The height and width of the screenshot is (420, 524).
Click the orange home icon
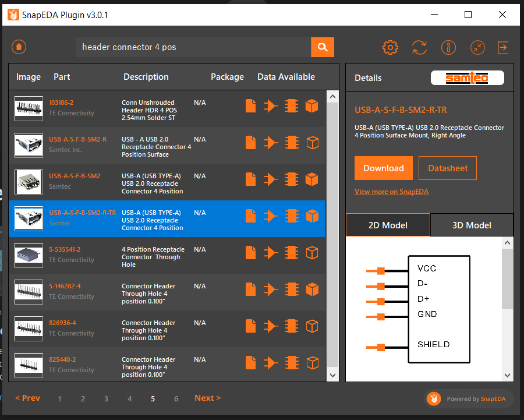pos(19,47)
